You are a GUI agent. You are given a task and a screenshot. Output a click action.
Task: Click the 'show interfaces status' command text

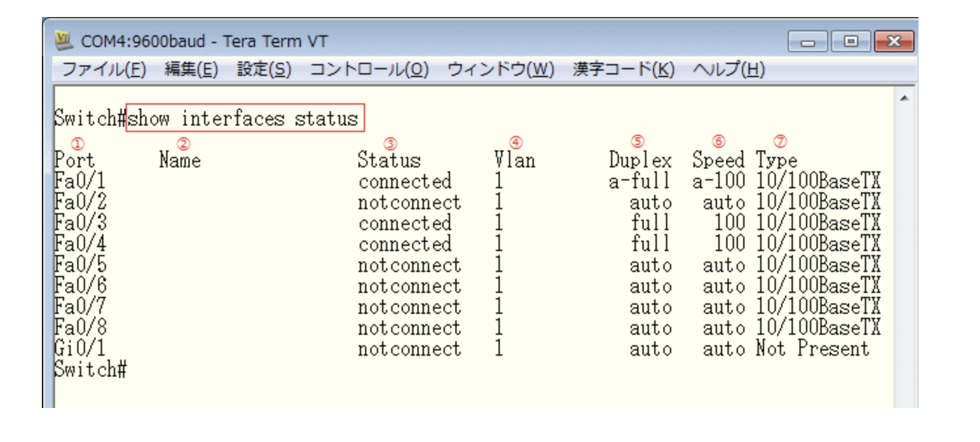(243, 118)
